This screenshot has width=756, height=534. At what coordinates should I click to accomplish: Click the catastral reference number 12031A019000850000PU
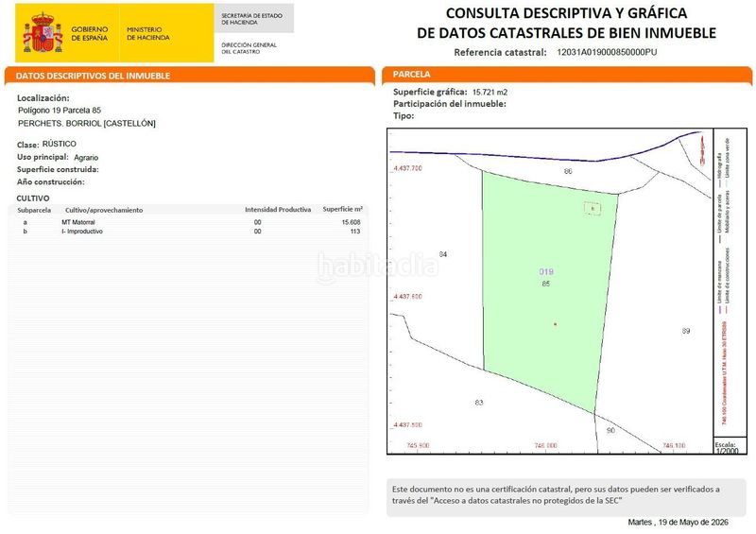(607, 52)
